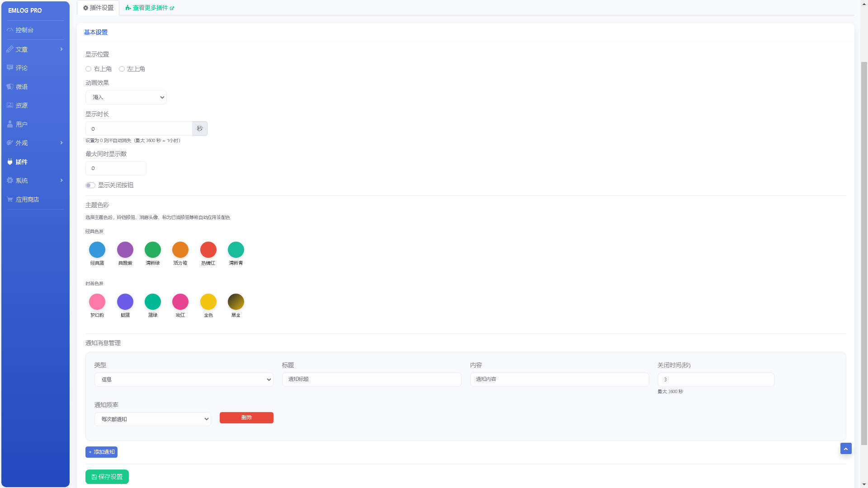Open the 动画效果 dropdown showing 滑入

point(126,97)
